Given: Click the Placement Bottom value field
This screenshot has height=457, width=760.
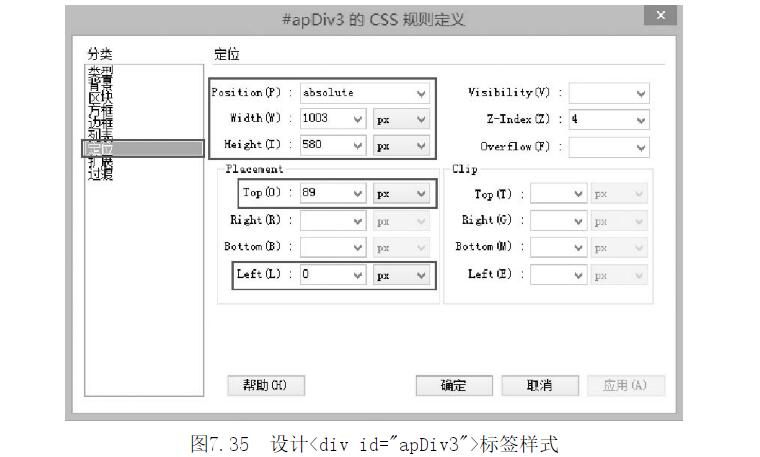Looking at the screenshot, I should click(325, 247).
